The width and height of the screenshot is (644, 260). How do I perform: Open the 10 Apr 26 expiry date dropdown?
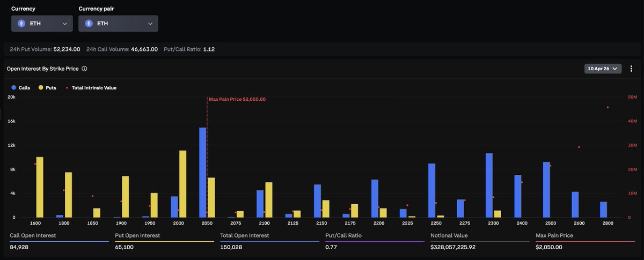point(603,69)
